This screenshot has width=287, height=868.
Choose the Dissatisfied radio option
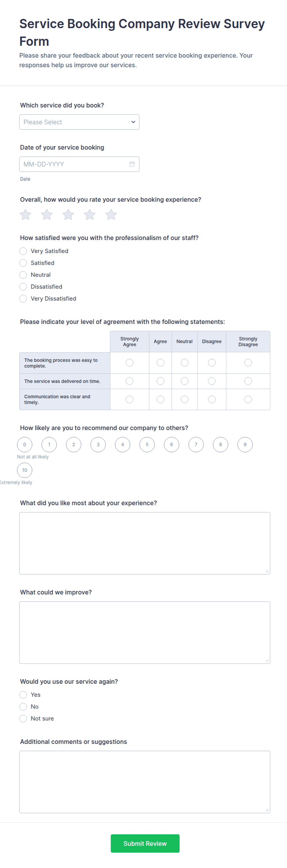click(23, 287)
